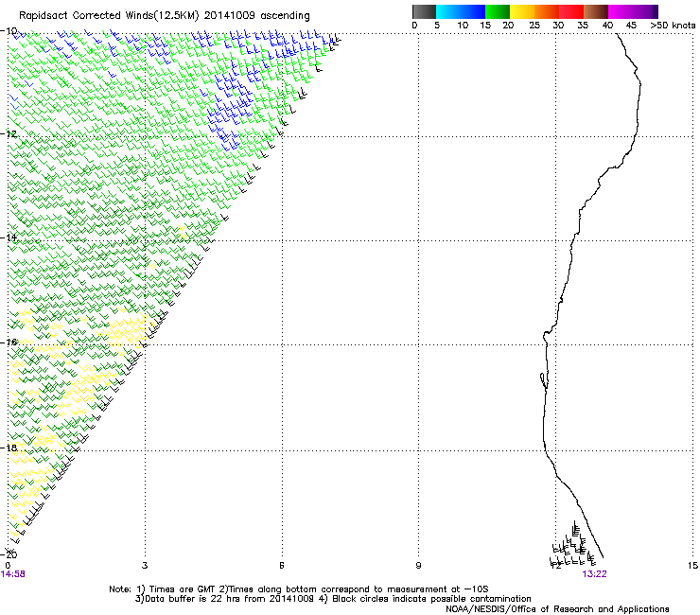Viewport: 700px width, 615px height.
Task: Click the 'Data buffer is 22 hrs' note line
Action: tap(333, 599)
